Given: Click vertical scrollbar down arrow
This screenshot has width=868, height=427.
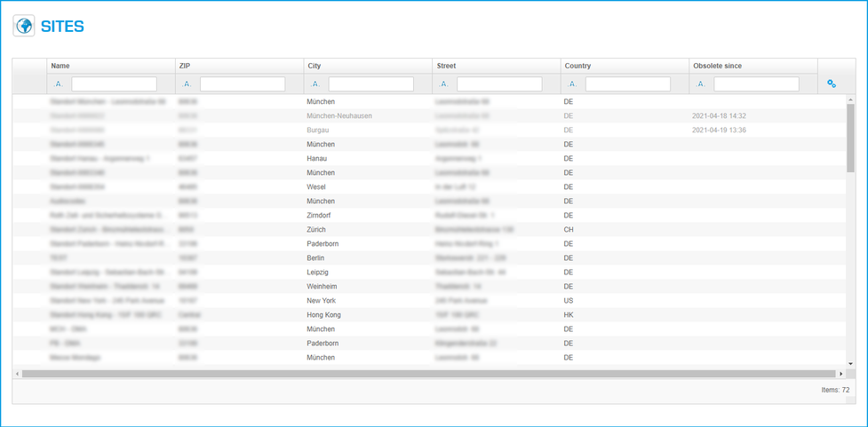Looking at the screenshot, I should (850, 364).
